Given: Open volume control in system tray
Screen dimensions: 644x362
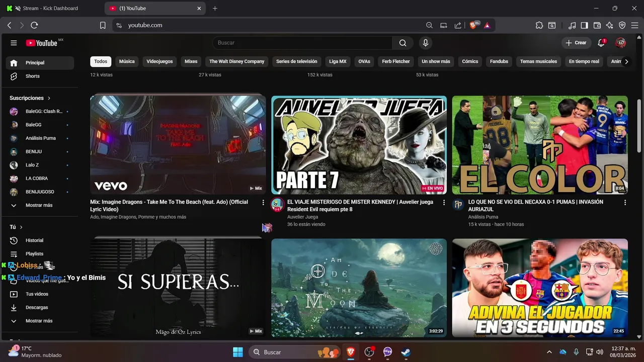Looking at the screenshot, I should coord(599,352).
